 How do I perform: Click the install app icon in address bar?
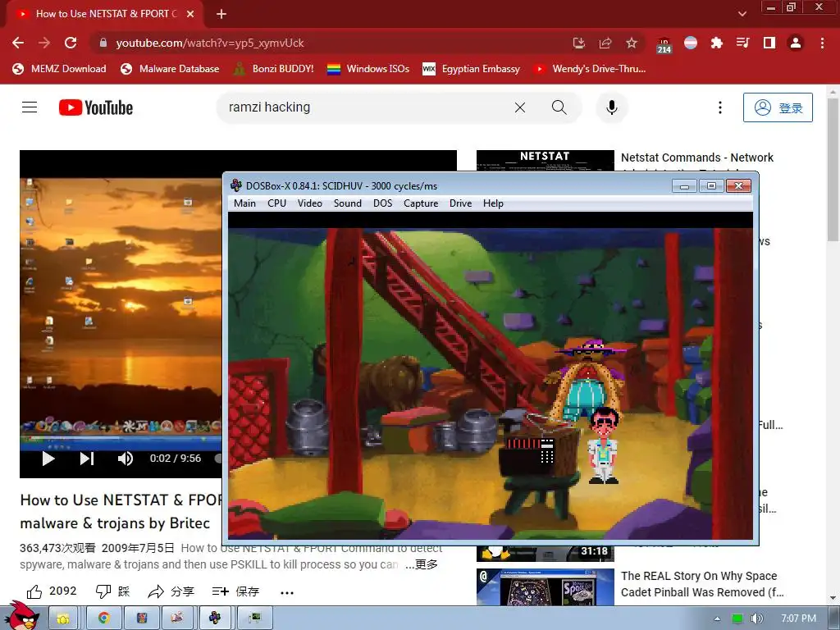click(578, 43)
